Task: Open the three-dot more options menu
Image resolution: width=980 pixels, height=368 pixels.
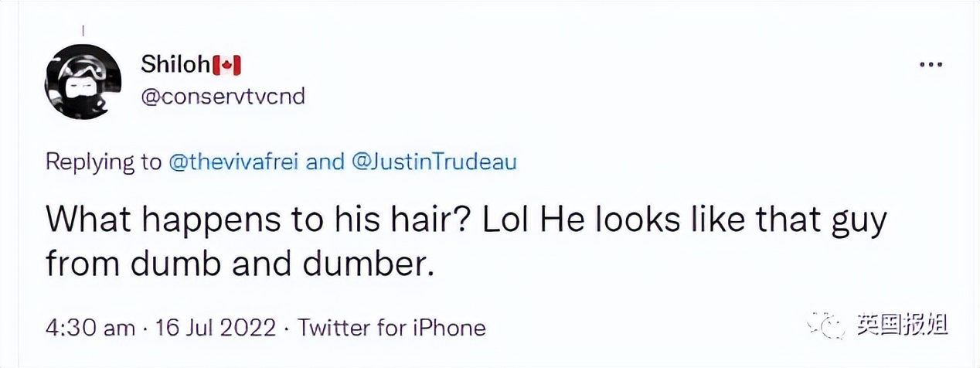Action: tap(931, 66)
